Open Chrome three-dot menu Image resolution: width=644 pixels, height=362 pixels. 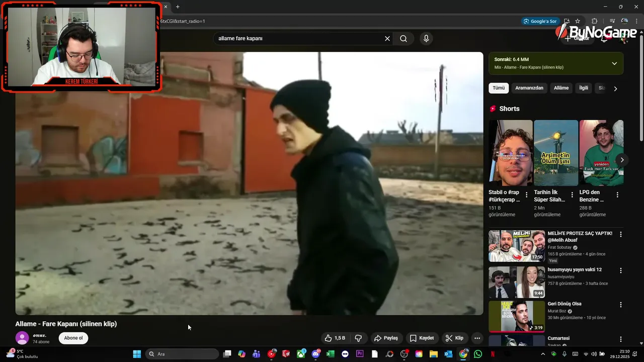tap(636, 21)
